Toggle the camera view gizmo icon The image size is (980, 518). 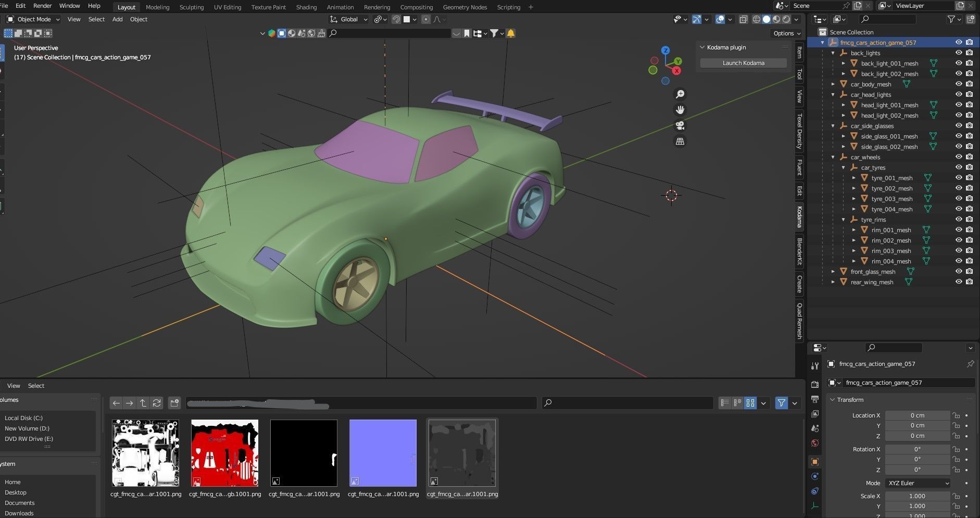(x=680, y=125)
